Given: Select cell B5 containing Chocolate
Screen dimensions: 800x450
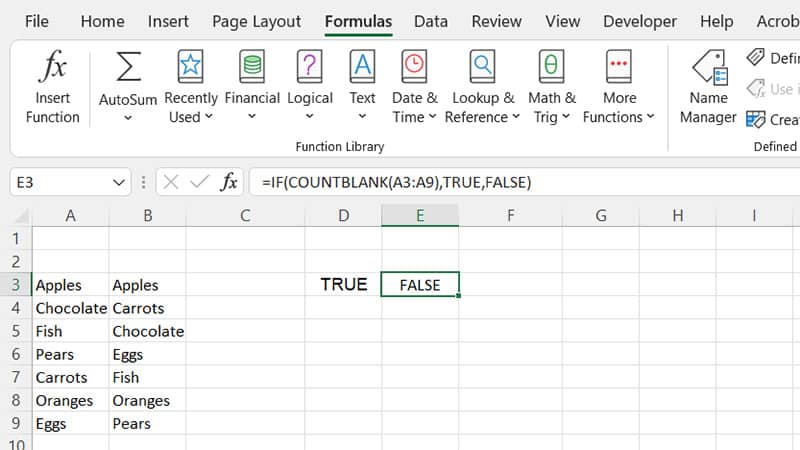Looking at the screenshot, I should click(147, 331).
